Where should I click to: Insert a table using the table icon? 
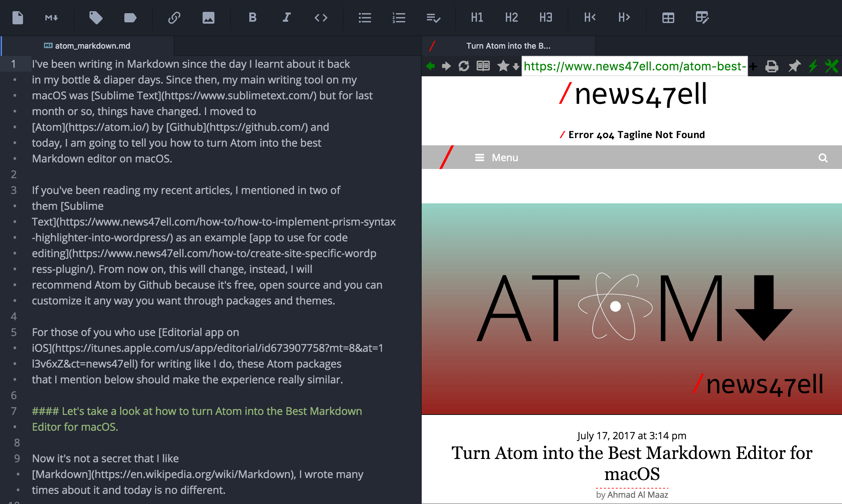pos(668,18)
